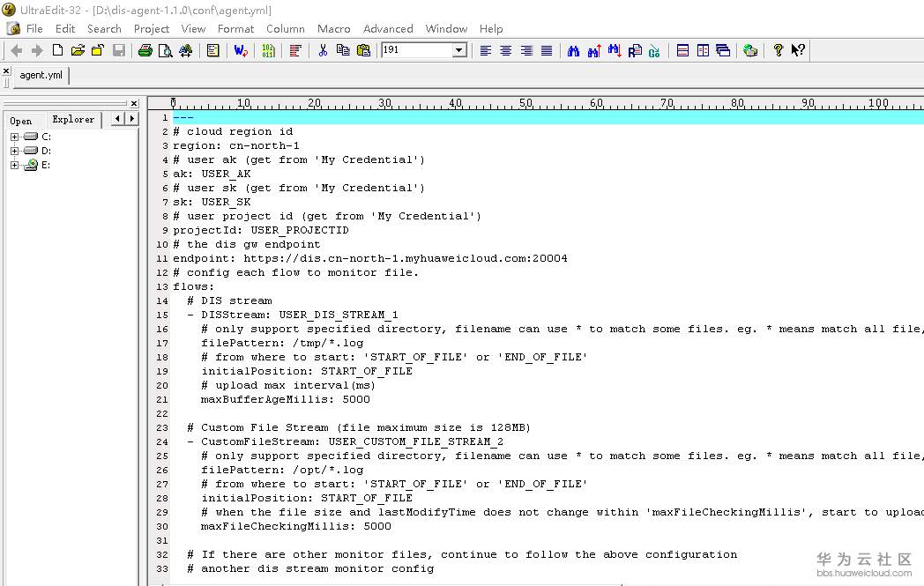Open the Format menu
The width and height of the screenshot is (924, 586).
point(235,29)
